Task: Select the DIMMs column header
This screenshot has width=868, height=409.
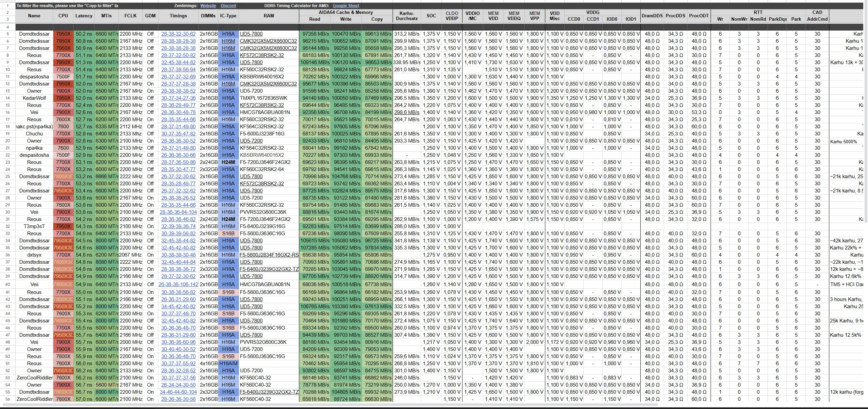Action: pyautogui.click(x=208, y=16)
